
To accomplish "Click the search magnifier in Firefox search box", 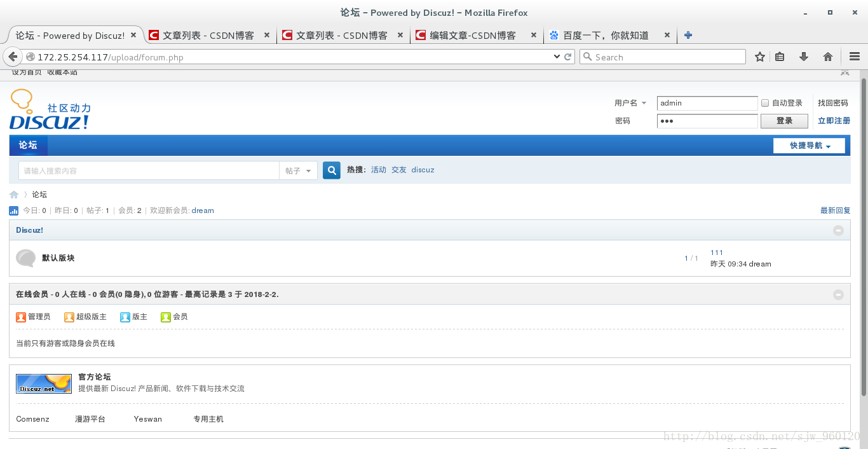I will (588, 57).
